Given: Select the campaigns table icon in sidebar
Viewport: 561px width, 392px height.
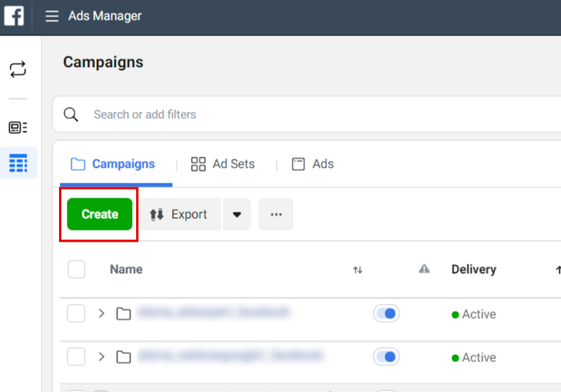Looking at the screenshot, I should (18, 163).
